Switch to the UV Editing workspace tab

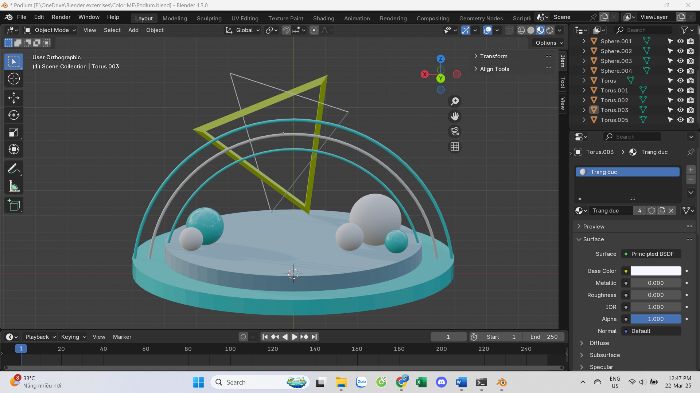(x=245, y=18)
